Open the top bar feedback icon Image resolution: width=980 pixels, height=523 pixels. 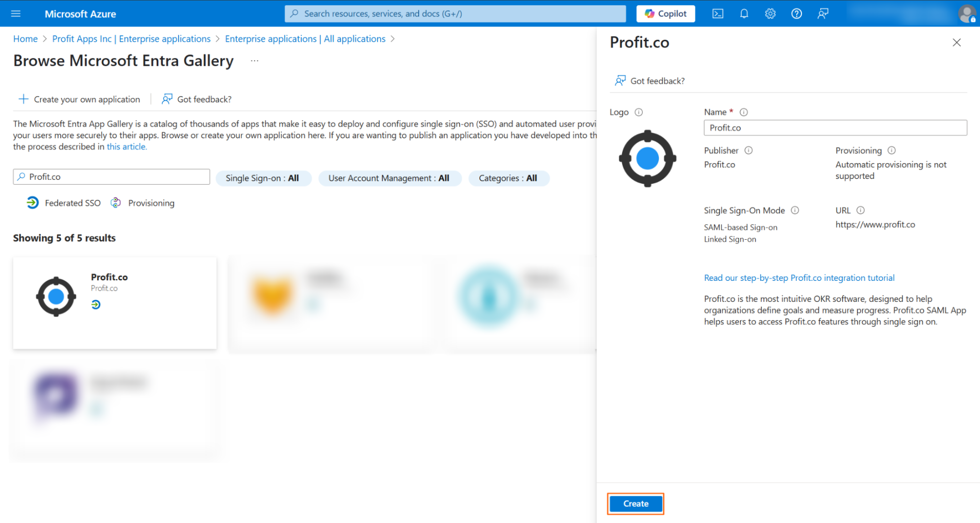pyautogui.click(x=823, y=14)
